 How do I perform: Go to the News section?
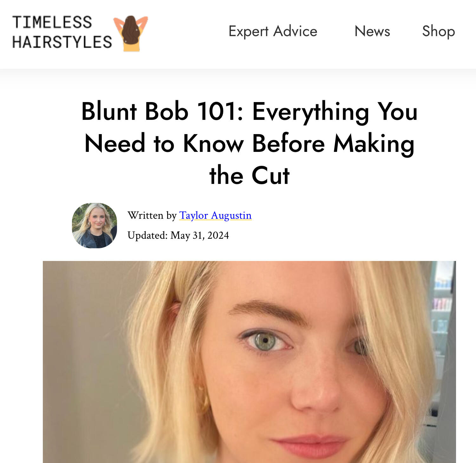pos(372,31)
